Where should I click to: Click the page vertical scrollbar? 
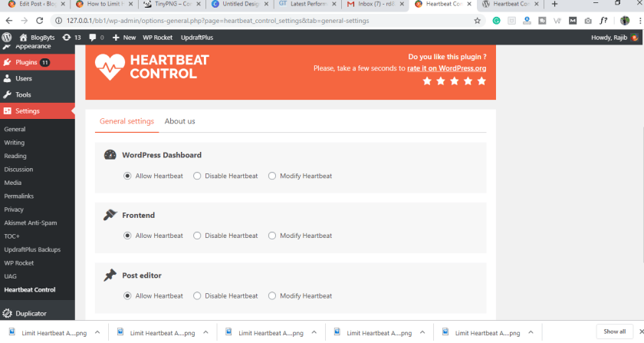click(x=642, y=195)
